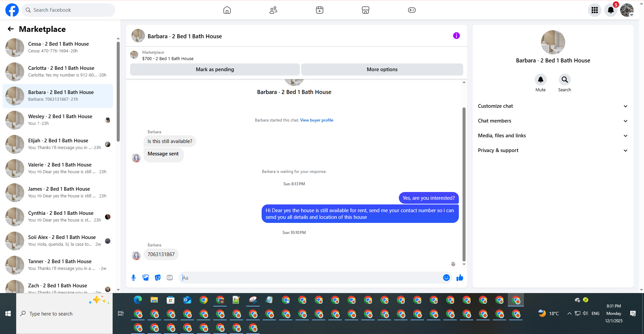Click the Yes, are you interested? message
Screen dimensions: 644x334
429,198
